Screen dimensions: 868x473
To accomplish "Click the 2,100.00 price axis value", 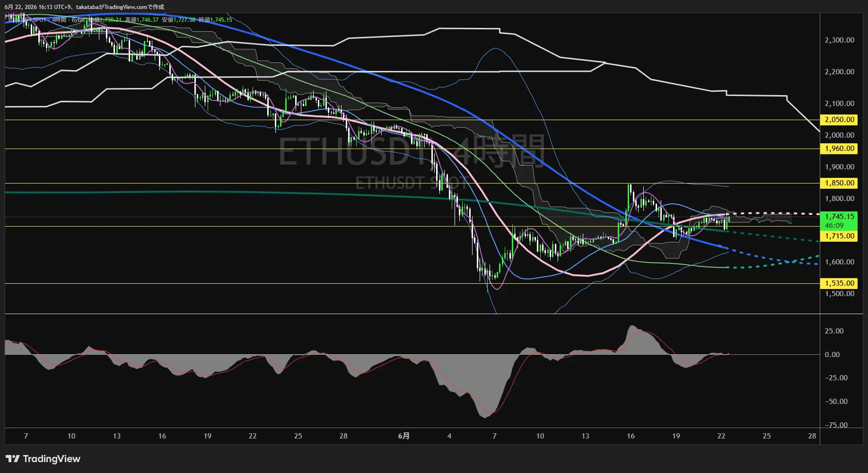I will pyautogui.click(x=839, y=104).
